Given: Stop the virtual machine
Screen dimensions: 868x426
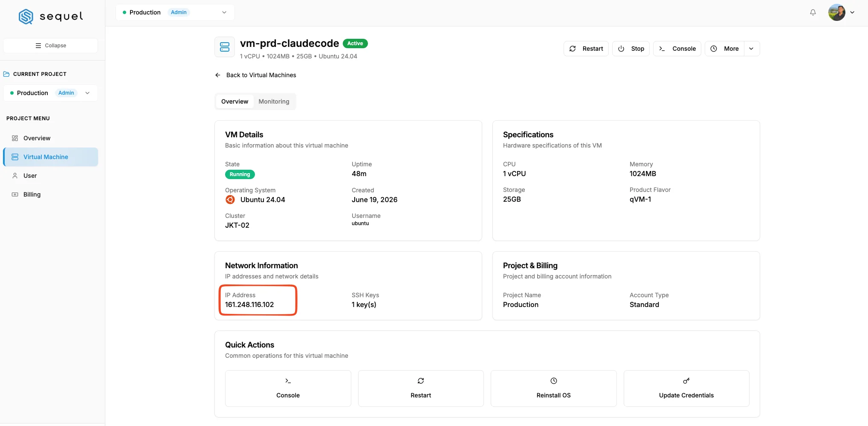Looking at the screenshot, I should tap(631, 49).
